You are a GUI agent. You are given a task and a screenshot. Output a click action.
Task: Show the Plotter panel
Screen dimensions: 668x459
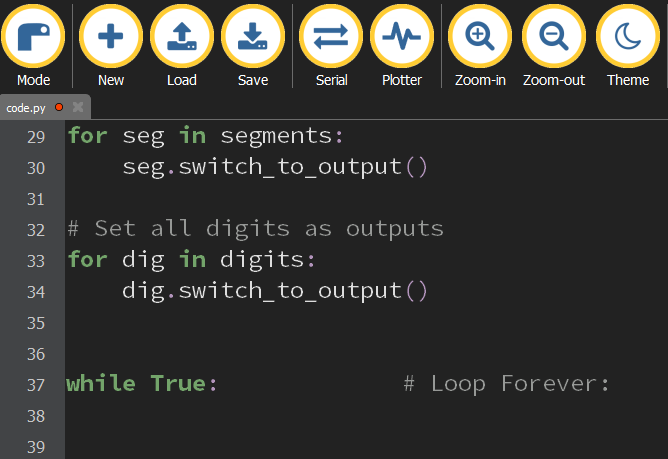[401, 36]
